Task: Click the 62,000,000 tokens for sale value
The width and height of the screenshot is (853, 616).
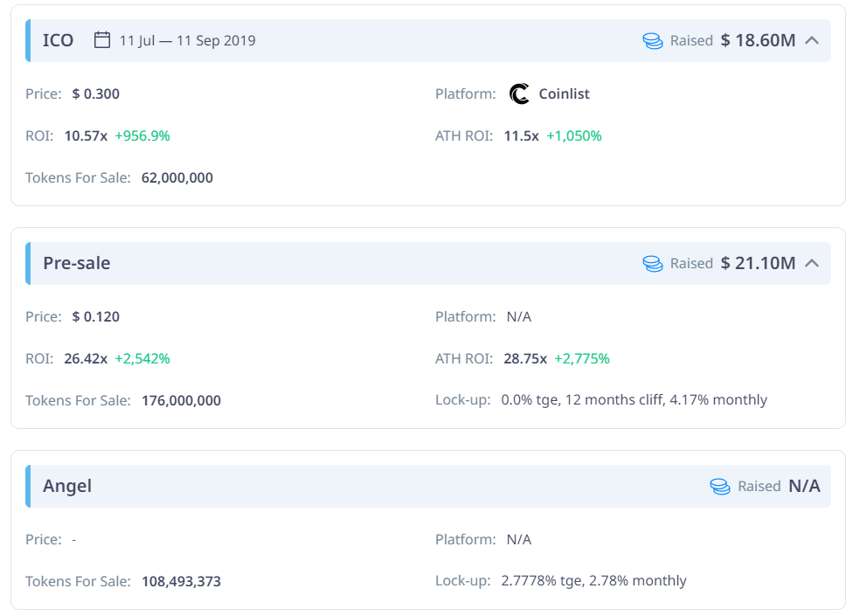Action: tap(177, 177)
